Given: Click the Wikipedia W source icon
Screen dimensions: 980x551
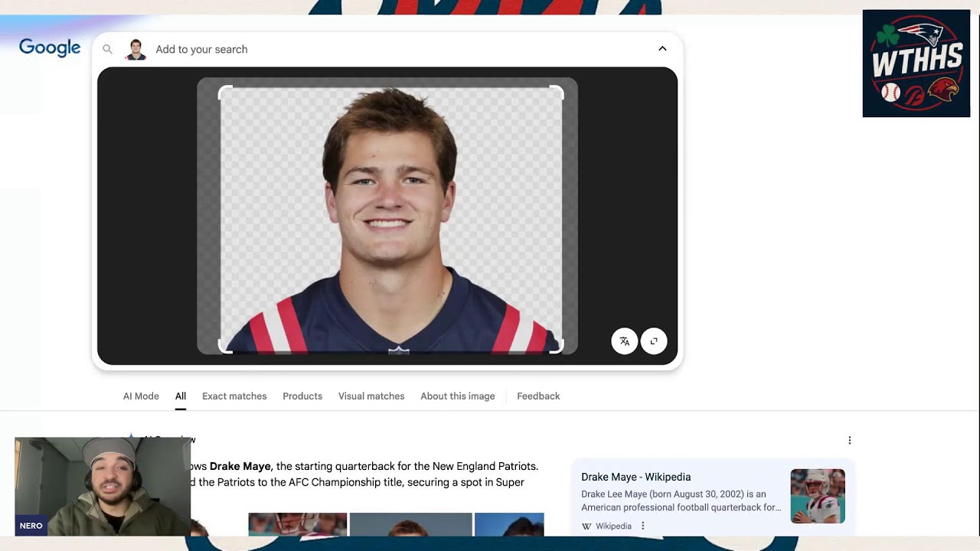Looking at the screenshot, I should (586, 526).
